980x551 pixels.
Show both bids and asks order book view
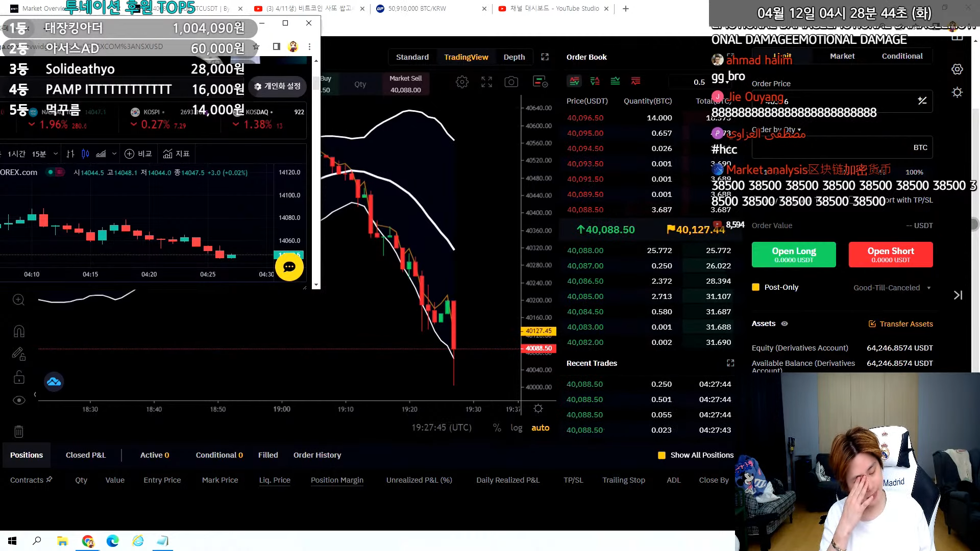pyautogui.click(x=575, y=81)
